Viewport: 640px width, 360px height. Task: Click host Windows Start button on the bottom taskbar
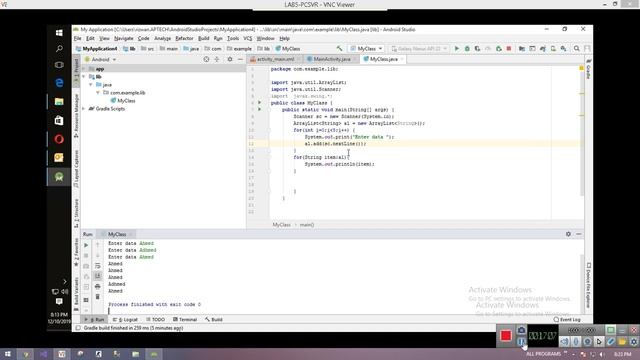(x=7, y=354)
